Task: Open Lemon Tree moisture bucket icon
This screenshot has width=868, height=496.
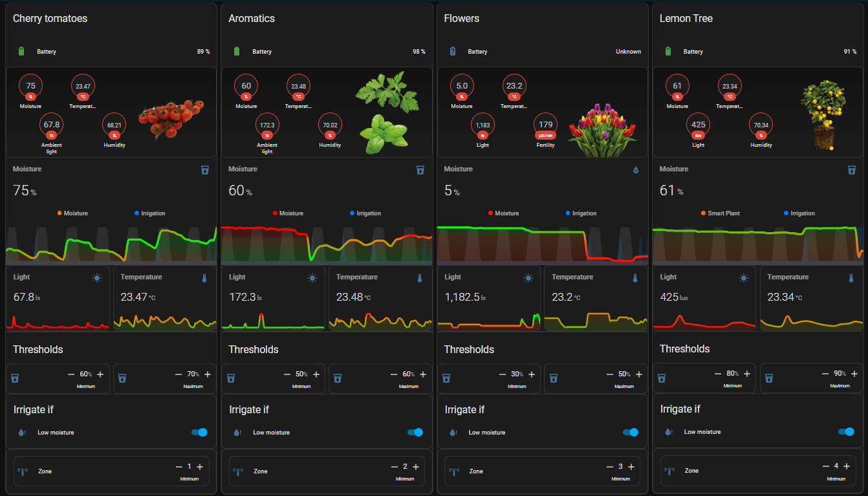Action: 852,169
